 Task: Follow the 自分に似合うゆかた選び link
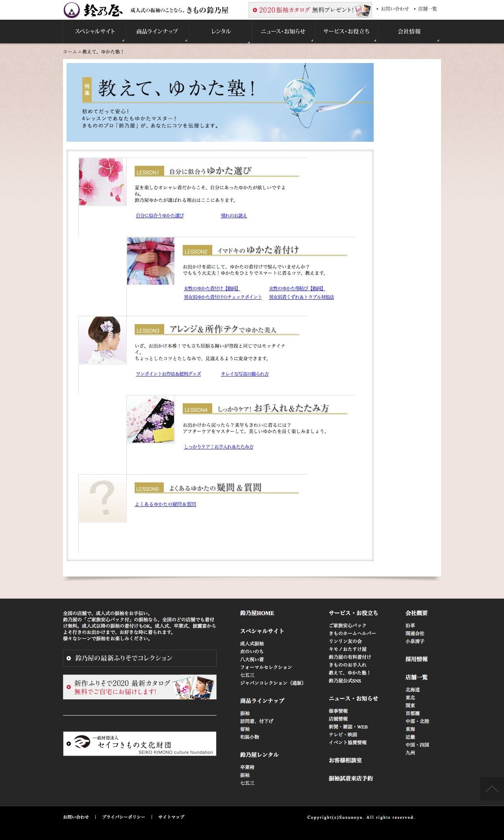pos(160,215)
